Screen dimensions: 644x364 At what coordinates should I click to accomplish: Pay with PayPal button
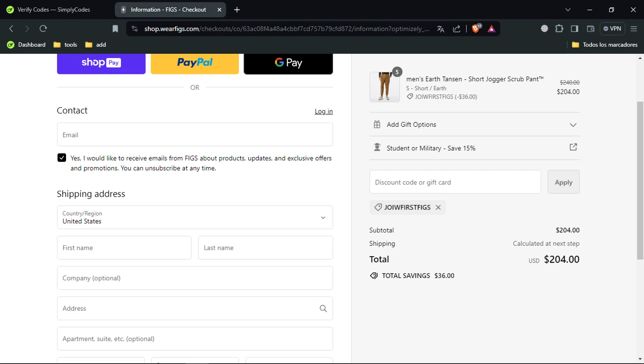(x=195, y=63)
